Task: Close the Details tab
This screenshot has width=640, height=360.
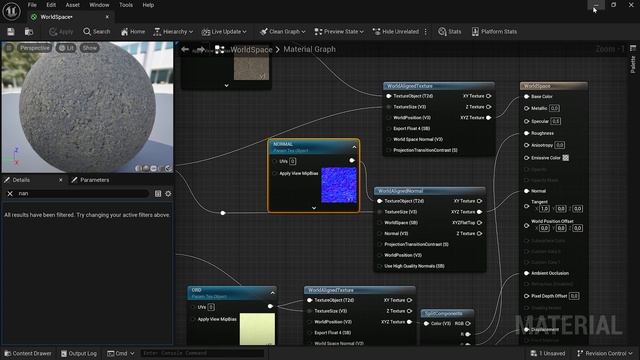Action: [x=61, y=180]
